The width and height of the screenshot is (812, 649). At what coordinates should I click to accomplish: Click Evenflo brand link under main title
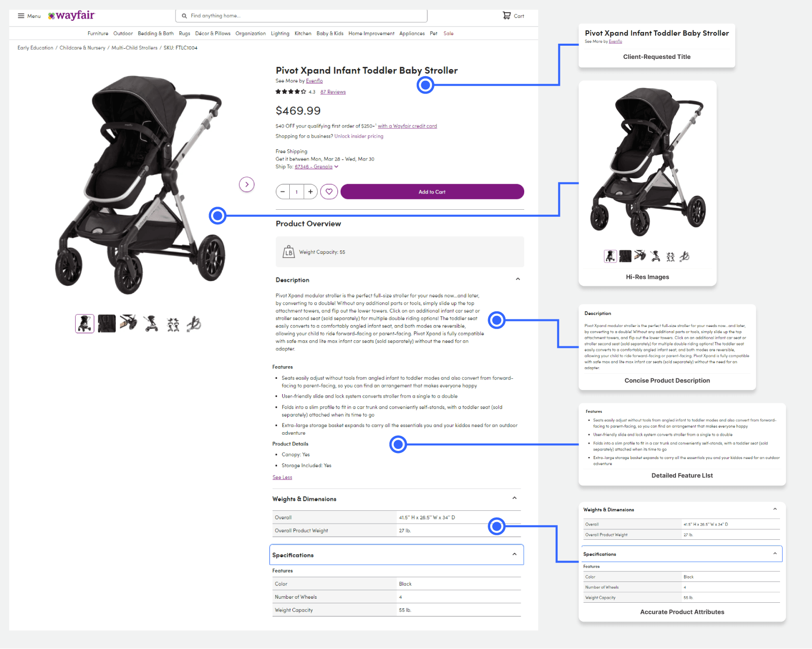click(314, 81)
